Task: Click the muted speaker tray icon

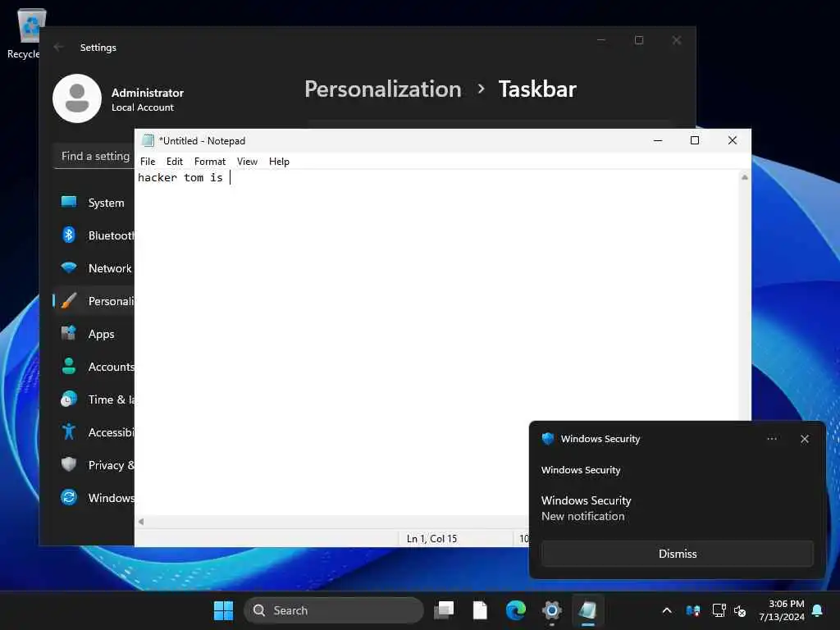Action: coord(740,610)
